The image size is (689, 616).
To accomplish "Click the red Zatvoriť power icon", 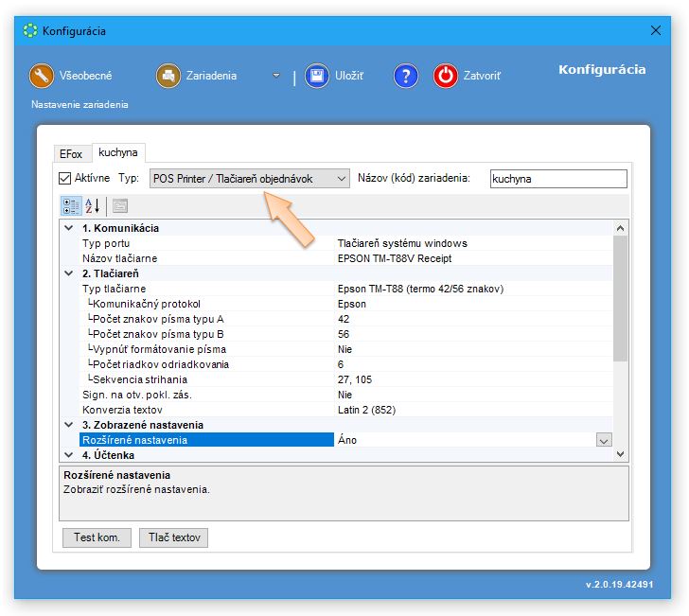I will [x=446, y=76].
